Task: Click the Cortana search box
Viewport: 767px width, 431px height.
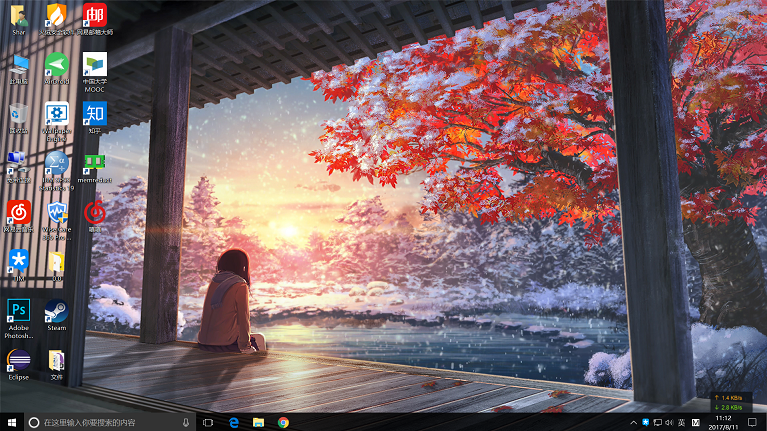Action: click(110, 422)
